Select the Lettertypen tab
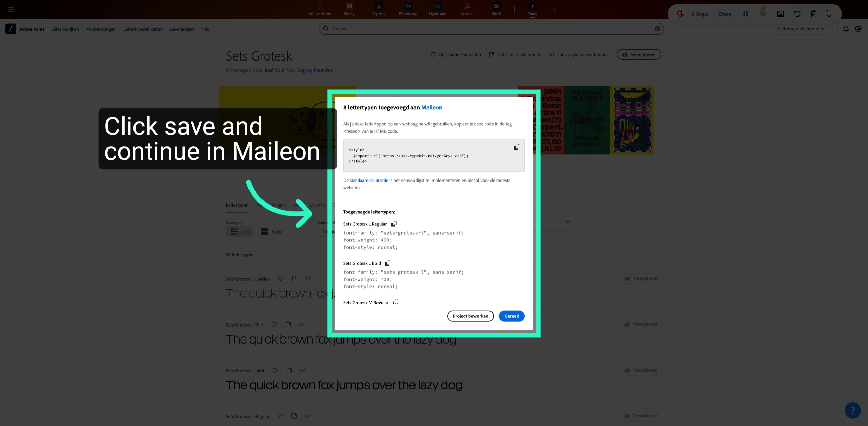 [x=237, y=205]
